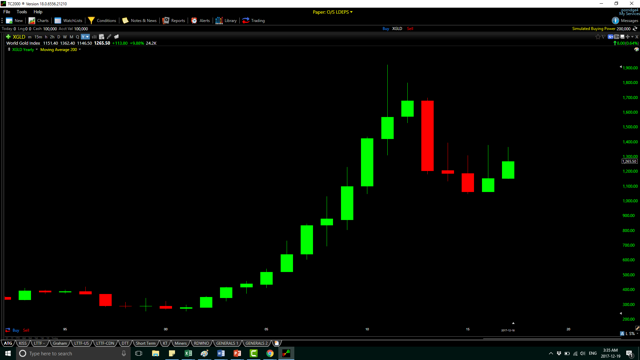Image resolution: width=640 pixels, height=360 pixels.
Task: Open the Paper O/S LDEPS account dropdown
Action: [333, 12]
